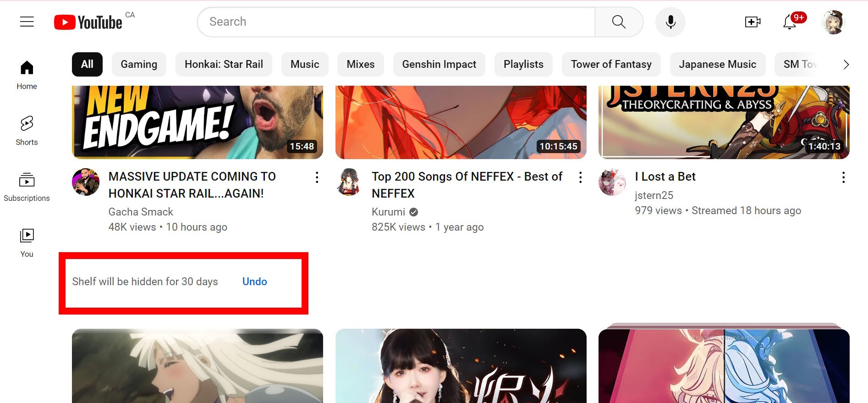Open MASSIVE UPDATE COMING TO HONKAI title

click(192, 185)
